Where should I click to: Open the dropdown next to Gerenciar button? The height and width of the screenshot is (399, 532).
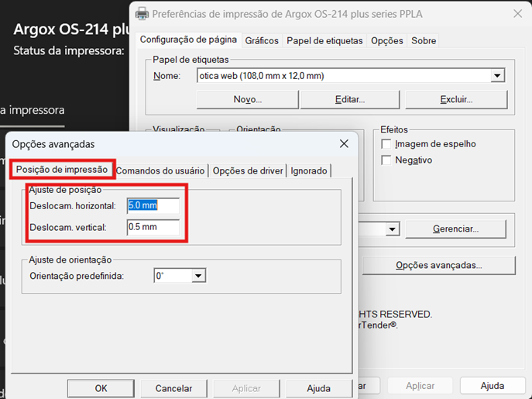click(392, 229)
